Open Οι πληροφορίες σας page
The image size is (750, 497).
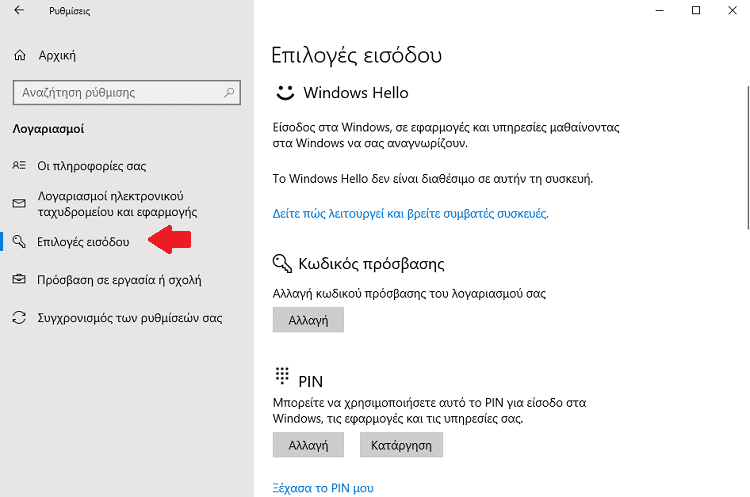coord(92,166)
